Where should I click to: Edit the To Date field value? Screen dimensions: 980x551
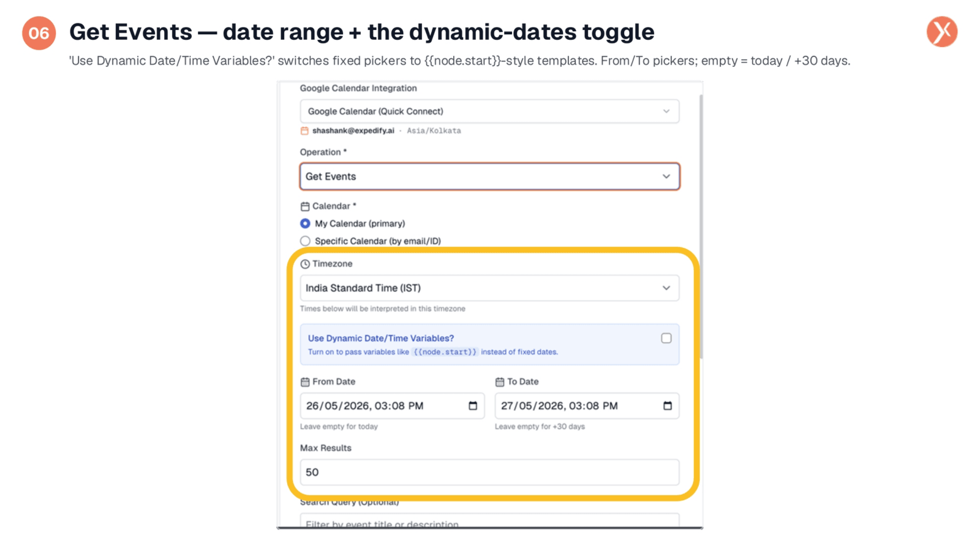(587, 406)
